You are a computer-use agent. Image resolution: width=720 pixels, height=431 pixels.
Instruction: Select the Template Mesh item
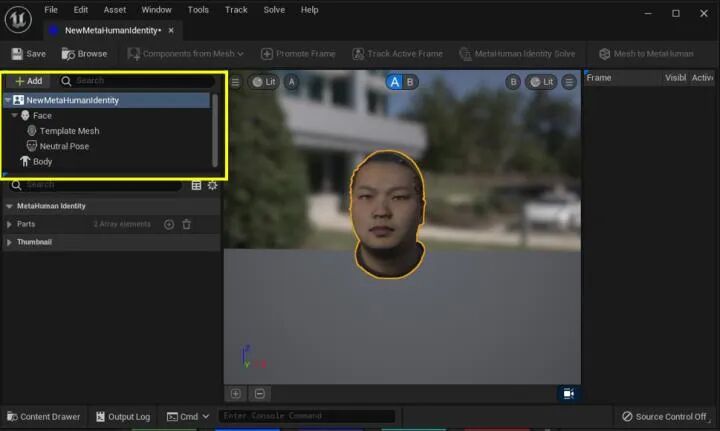pos(63,131)
